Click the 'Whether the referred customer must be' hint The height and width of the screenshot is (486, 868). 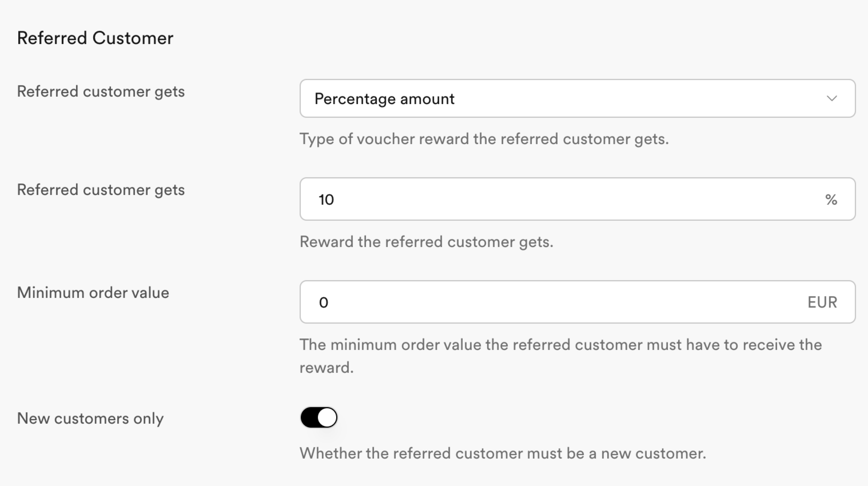(x=503, y=453)
